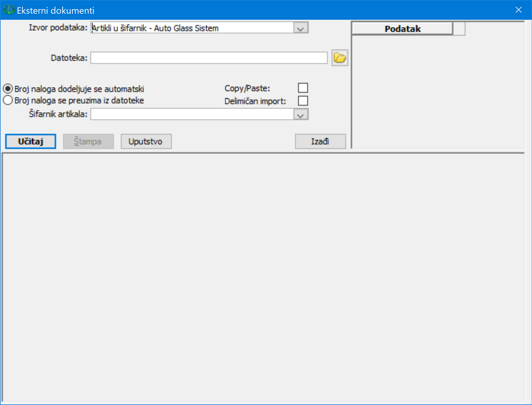Click the Učitaj button
Screen dimensions: 532x405
point(30,141)
